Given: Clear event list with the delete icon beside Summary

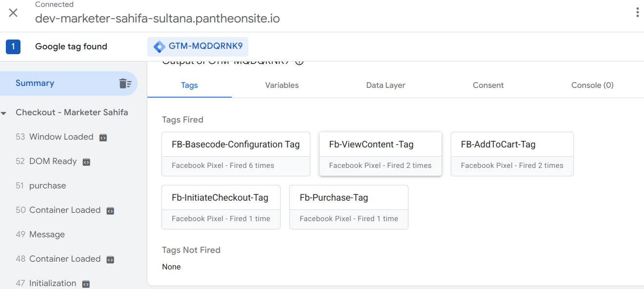Looking at the screenshot, I should click(125, 83).
